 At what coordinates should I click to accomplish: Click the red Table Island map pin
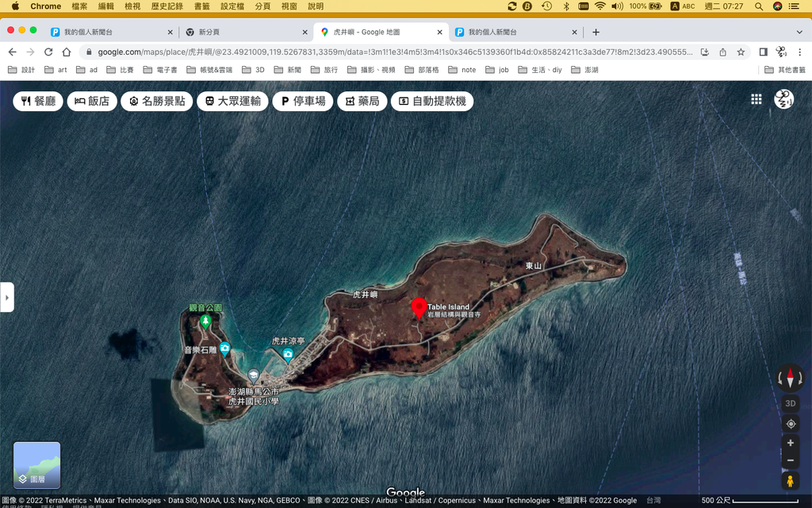pyautogui.click(x=418, y=308)
